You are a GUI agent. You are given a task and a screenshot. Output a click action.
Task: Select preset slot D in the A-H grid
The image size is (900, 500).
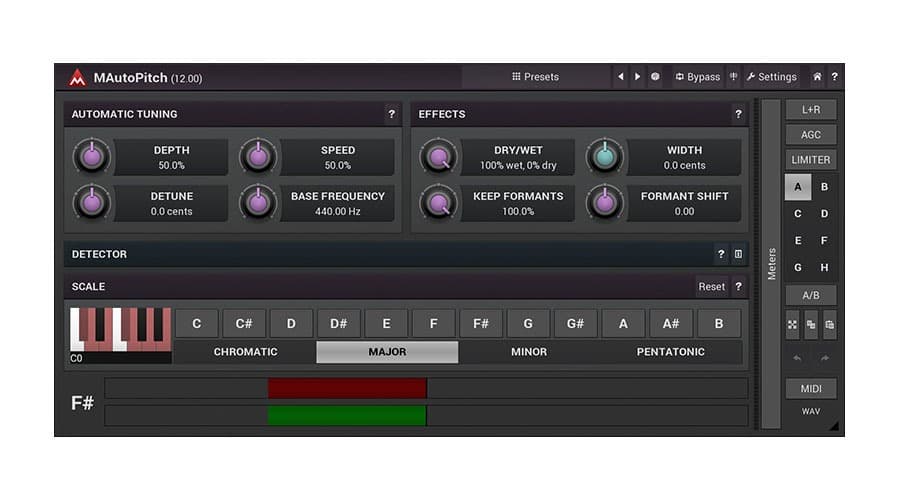[824, 214]
